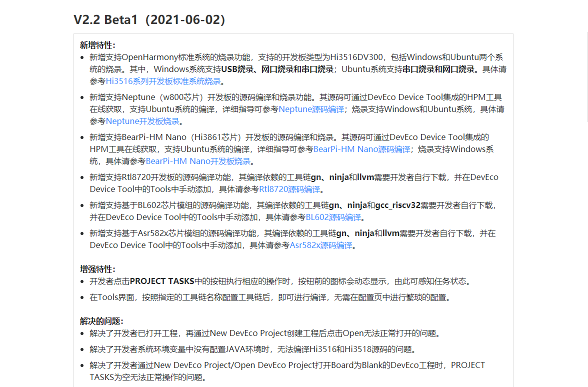Image resolution: width=588 pixels, height=387 pixels.
Task: Click the 新增特性 section title
Action: 97,45
